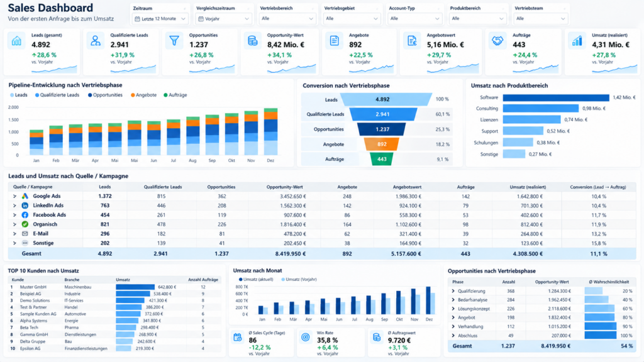Screen dimensions: 644x362
Task: Click the Qualifizierte Leads person icon
Action: coord(96,41)
